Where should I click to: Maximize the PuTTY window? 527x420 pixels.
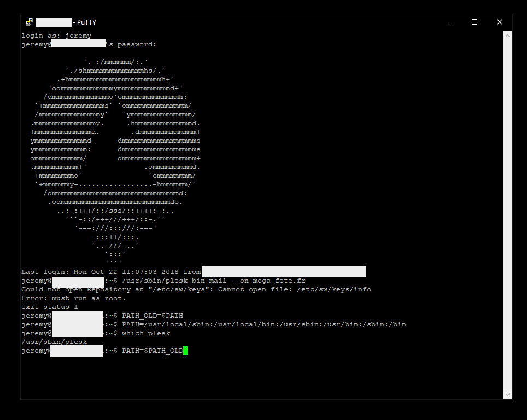point(475,22)
